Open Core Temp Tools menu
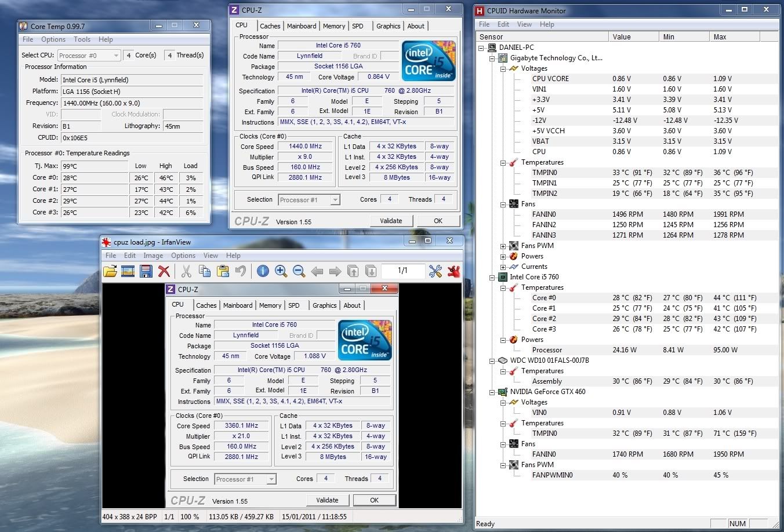Screen dimensions: 784x532 point(82,39)
